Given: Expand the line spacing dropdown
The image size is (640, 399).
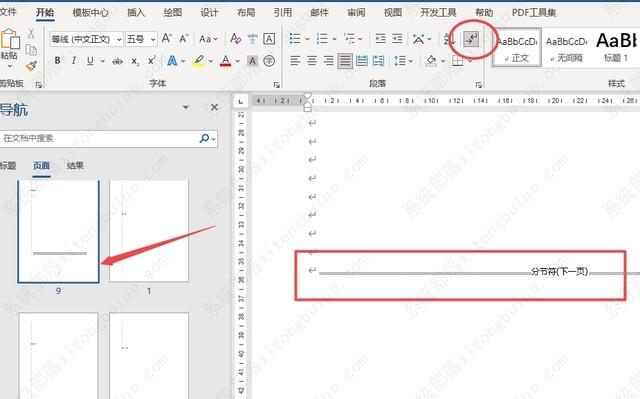Looking at the screenshot, I should [x=411, y=61].
